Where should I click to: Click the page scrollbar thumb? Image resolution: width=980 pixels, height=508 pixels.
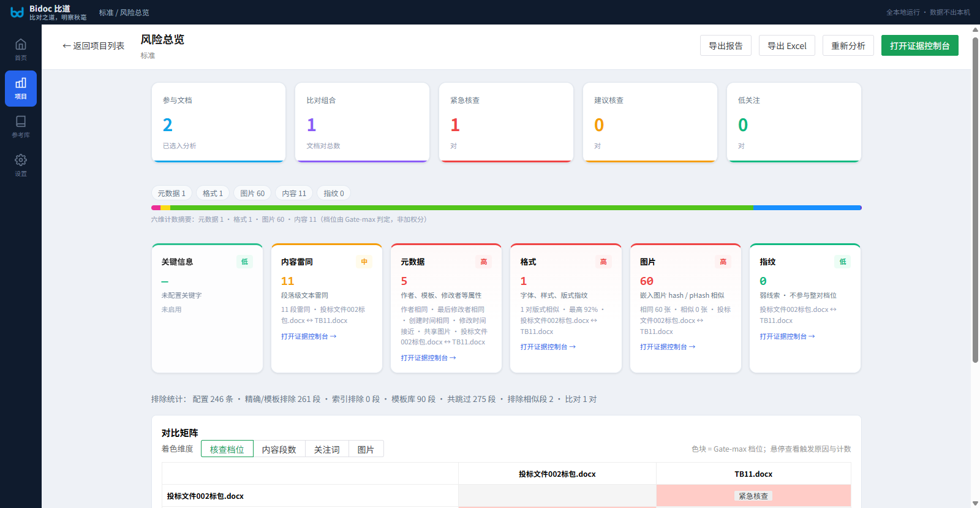pos(975,199)
